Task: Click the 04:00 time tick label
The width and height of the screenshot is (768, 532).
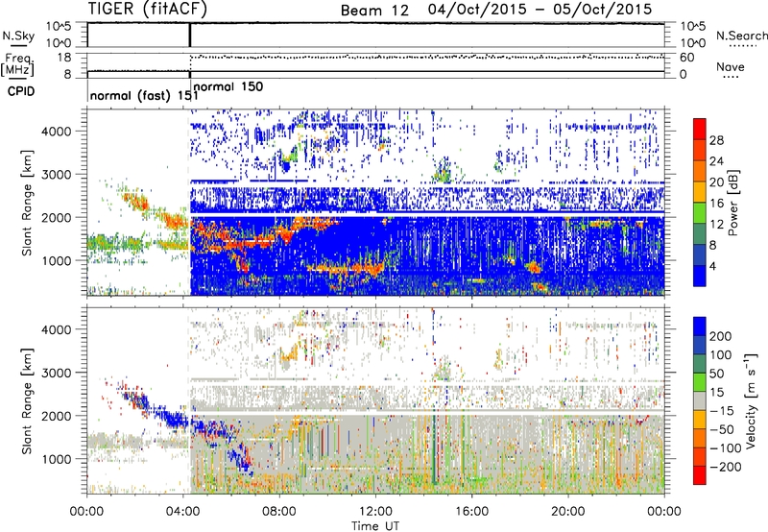Action: 182,512
